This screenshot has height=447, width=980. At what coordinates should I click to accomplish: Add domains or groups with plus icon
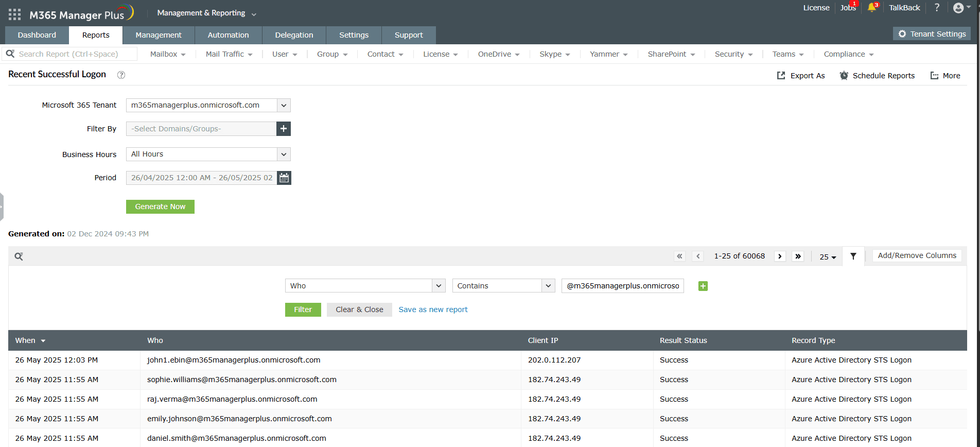click(284, 129)
